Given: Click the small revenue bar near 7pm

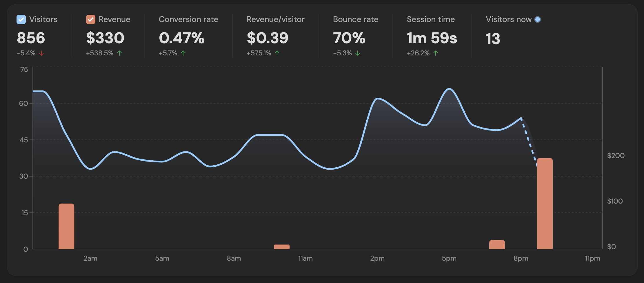Looking at the screenshot, I should 497,244.
